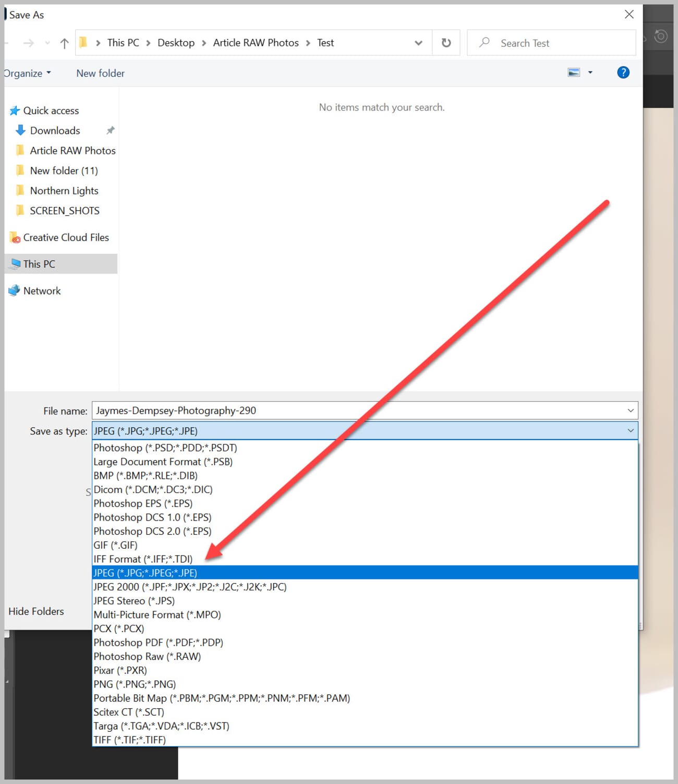Unpin Downloads from Quick access

click(110, 130)
